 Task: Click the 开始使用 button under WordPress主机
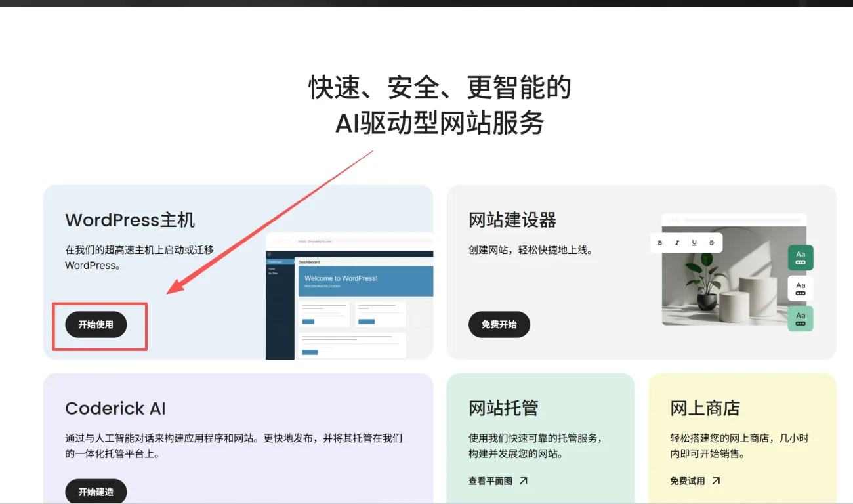(x=96, y=324)
